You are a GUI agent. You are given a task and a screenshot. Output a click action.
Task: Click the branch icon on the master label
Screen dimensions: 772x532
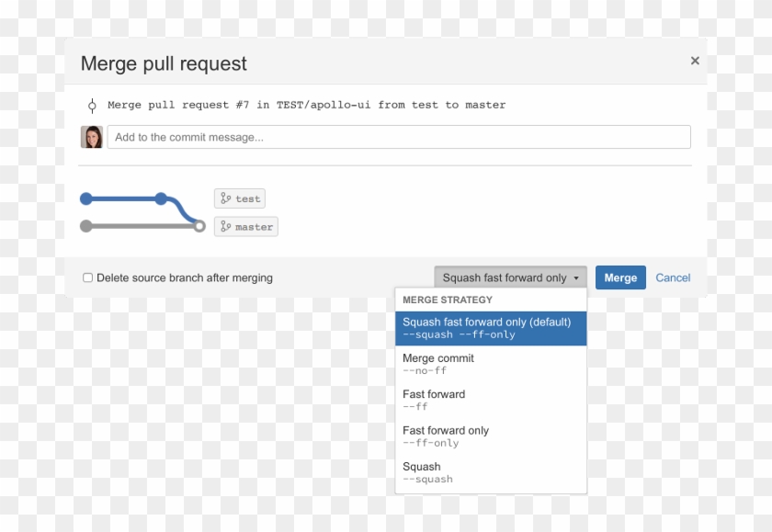pos(226,226)
